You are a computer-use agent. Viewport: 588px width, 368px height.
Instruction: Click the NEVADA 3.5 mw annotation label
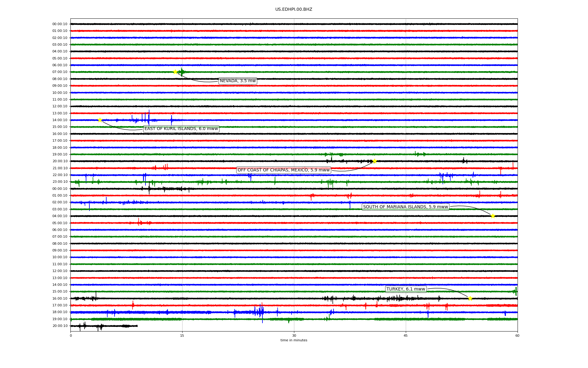[238, 81]
